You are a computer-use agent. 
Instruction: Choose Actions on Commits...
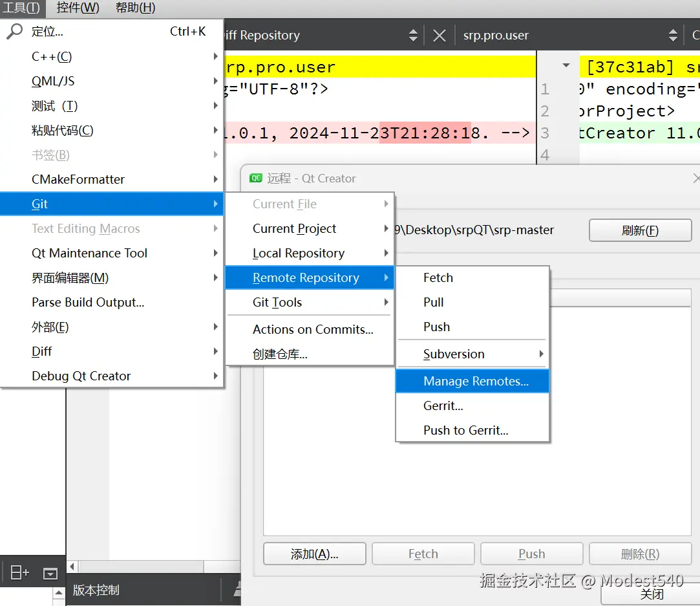(x=310, y=330)
